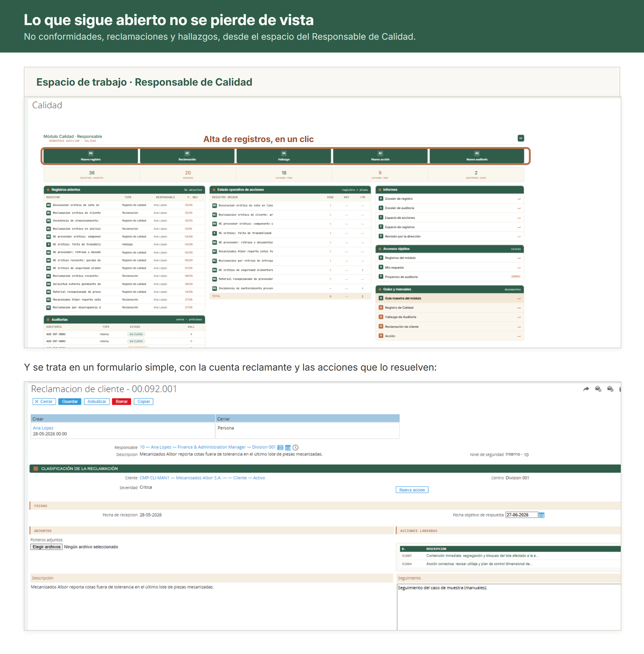Click the clock icon beside Responsable
Viewport: 644px width, 654px height.
[295, 448]
